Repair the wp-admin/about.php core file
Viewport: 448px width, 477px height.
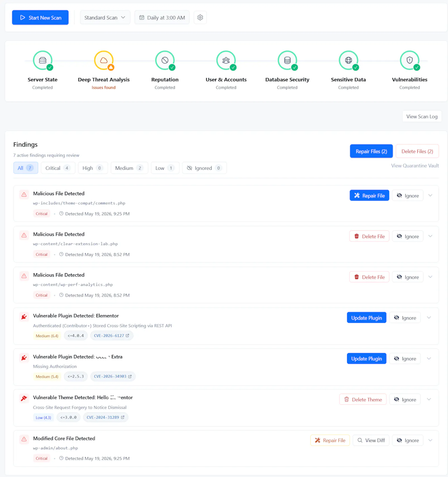[x=330, y=440]
